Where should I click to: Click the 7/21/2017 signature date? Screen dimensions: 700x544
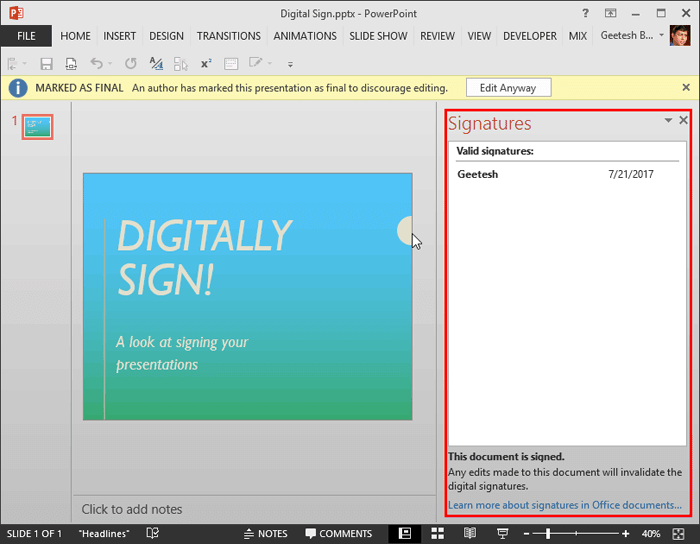tap(630, 174)
